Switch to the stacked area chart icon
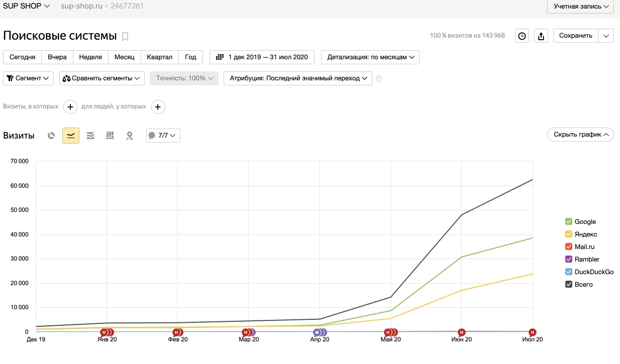The width and height of the screenshot is (620, 364). (90, 136)
